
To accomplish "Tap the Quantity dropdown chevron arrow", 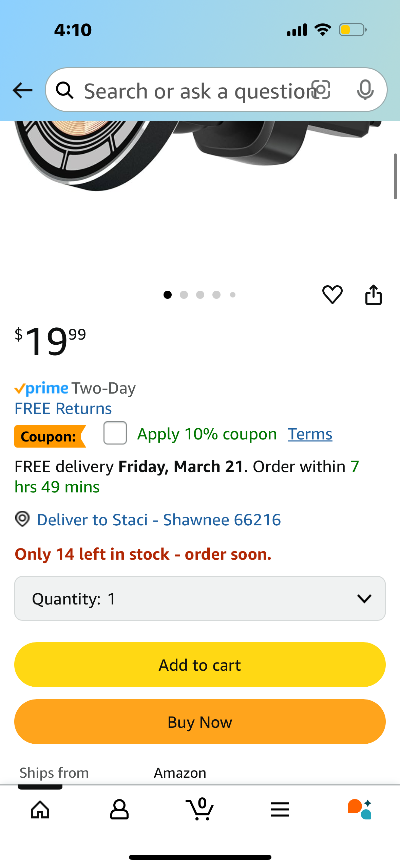I will click(364, 599).
